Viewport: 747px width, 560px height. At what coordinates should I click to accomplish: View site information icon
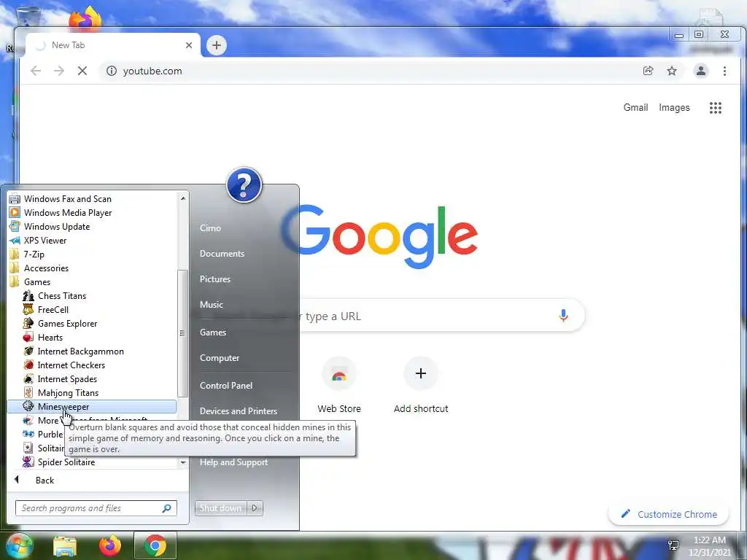[112, 71]
